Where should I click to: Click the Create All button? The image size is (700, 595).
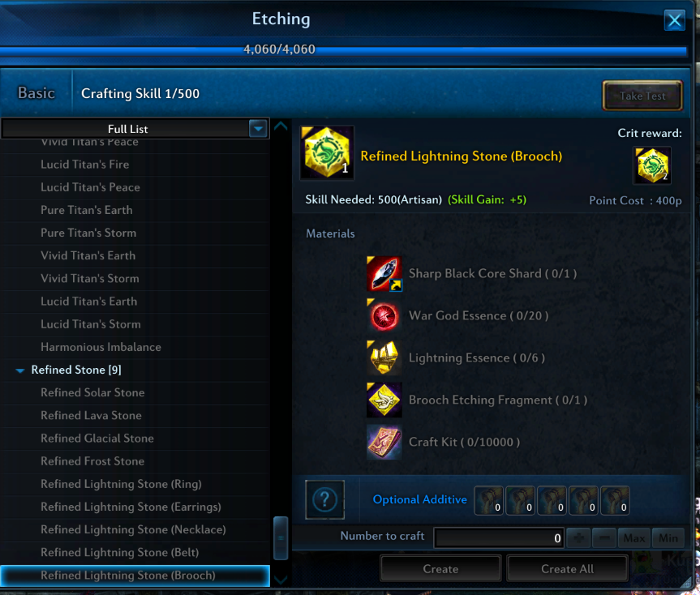tap(568, 569)
